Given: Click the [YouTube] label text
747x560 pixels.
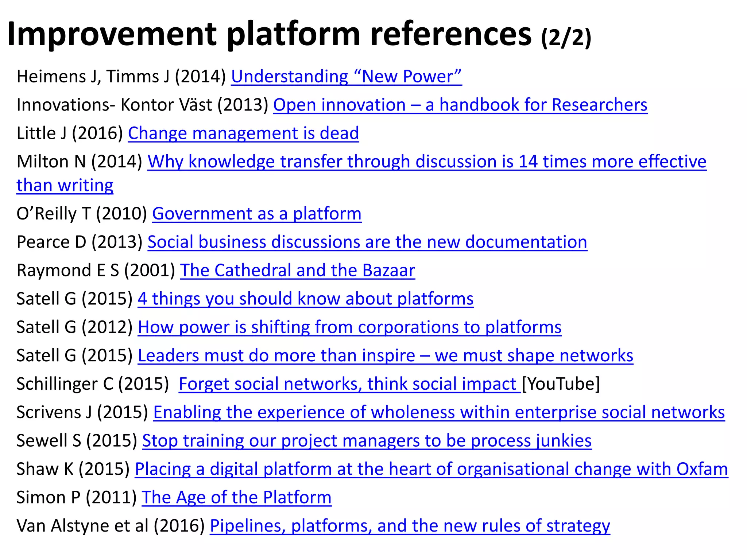Looking at the screenshot, I should [561, 384].
